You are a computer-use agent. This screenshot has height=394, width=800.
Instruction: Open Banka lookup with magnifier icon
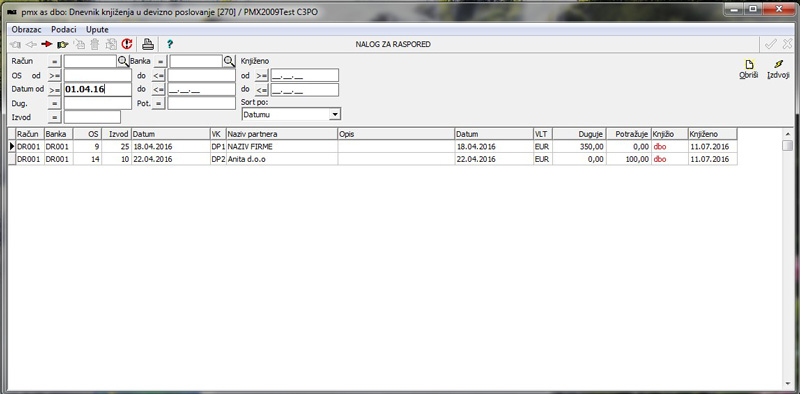(229, 61)
